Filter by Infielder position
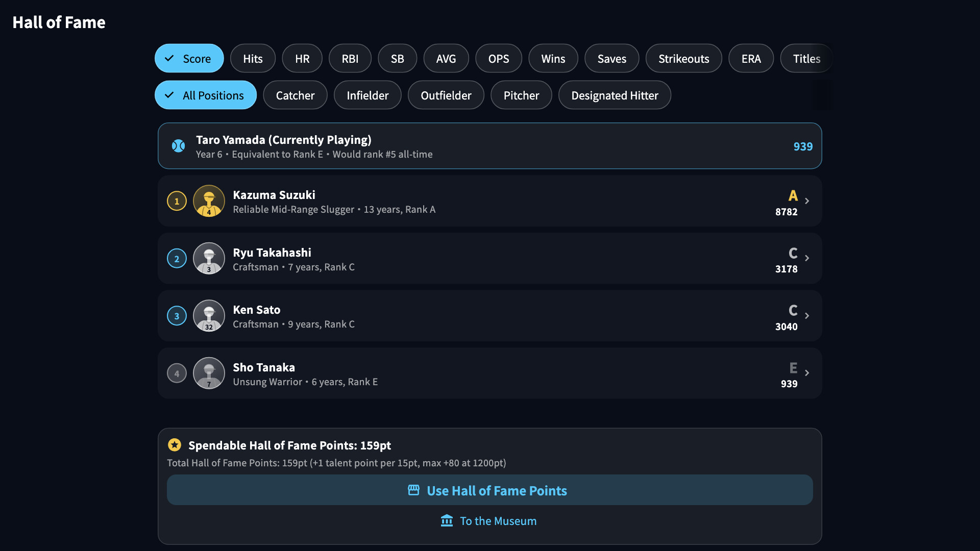The height and width of the screenshot is (551, 980). 367,95
